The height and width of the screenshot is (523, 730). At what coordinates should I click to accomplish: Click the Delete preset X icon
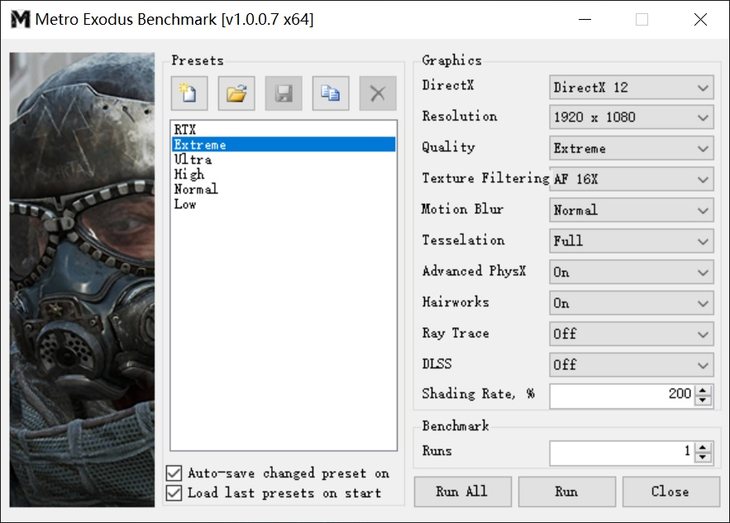tap(378, 93)
